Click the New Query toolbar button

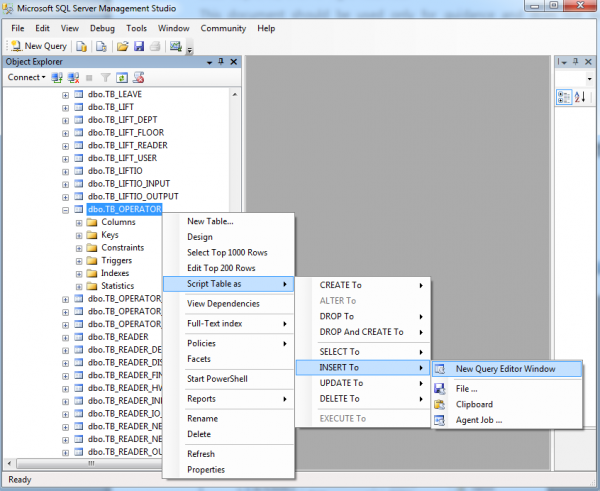39,46
